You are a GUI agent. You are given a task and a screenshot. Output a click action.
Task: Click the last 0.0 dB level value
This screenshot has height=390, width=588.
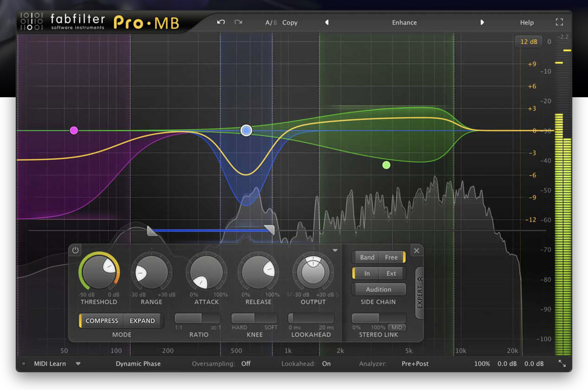coord(534,363)
